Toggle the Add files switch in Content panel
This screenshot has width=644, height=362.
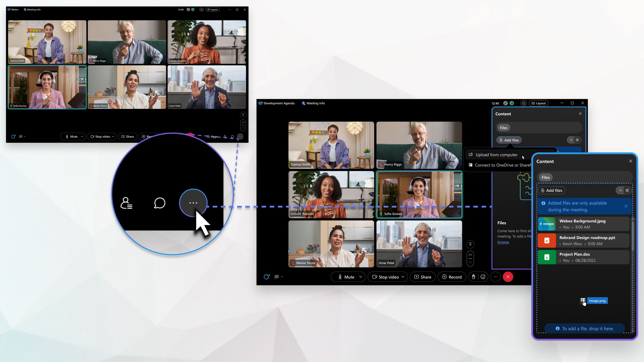tap(624, 190)
